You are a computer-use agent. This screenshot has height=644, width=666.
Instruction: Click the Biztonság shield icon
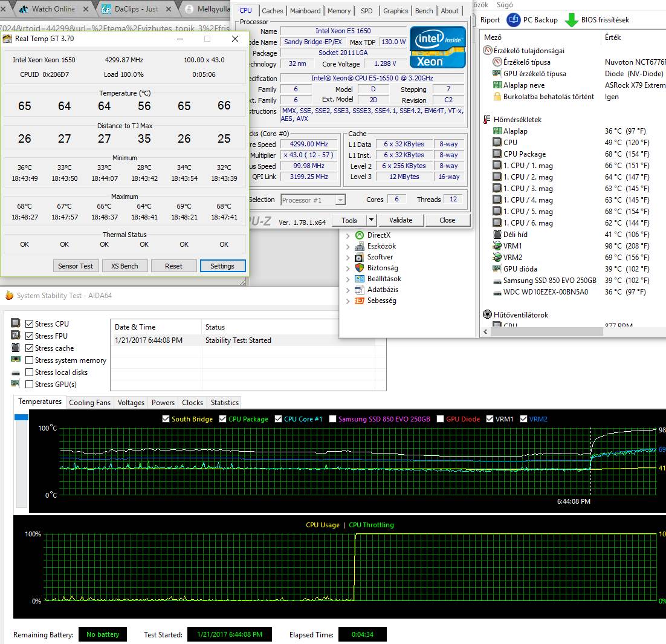[360, 268]
